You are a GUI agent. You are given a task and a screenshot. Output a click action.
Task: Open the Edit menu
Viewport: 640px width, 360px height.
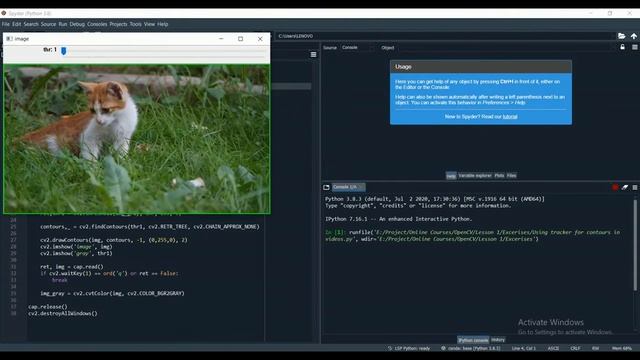16,24
